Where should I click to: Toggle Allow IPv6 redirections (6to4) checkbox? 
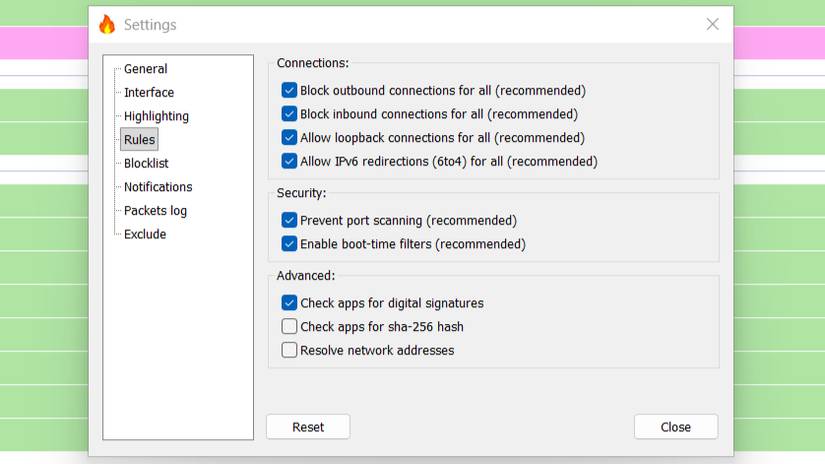pyautogui.click(x=289, y=161)
